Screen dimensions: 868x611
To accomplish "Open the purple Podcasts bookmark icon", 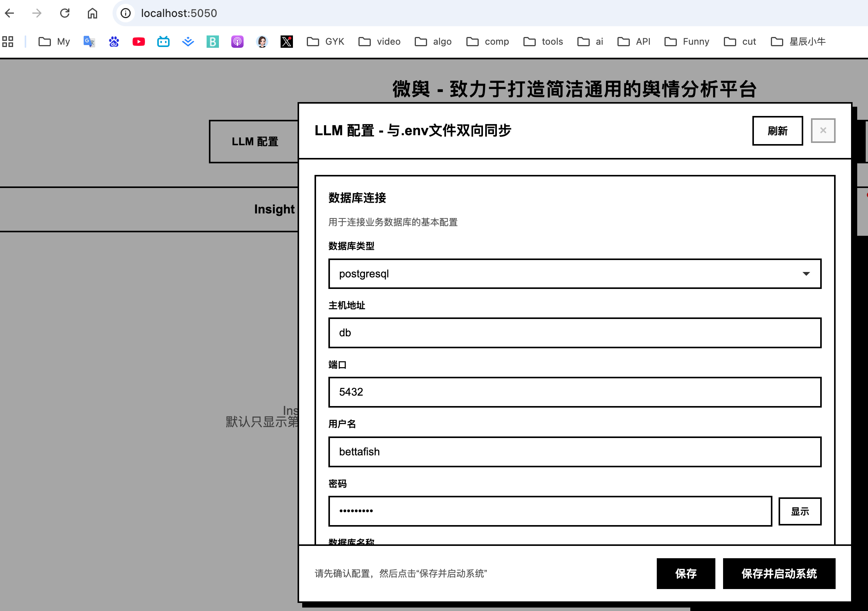I will click(237, 42).
